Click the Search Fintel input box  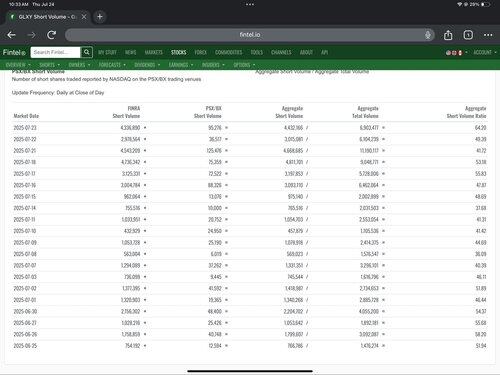coord(55,52)
